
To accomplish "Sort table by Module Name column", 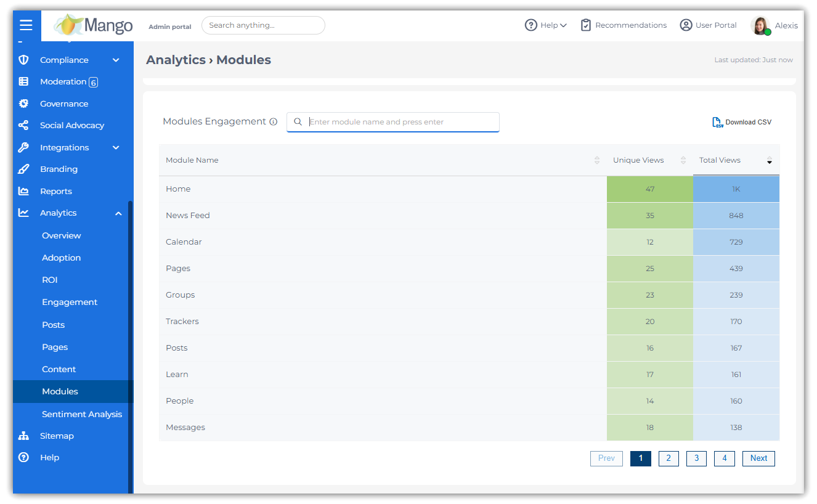I will [596, 160].
